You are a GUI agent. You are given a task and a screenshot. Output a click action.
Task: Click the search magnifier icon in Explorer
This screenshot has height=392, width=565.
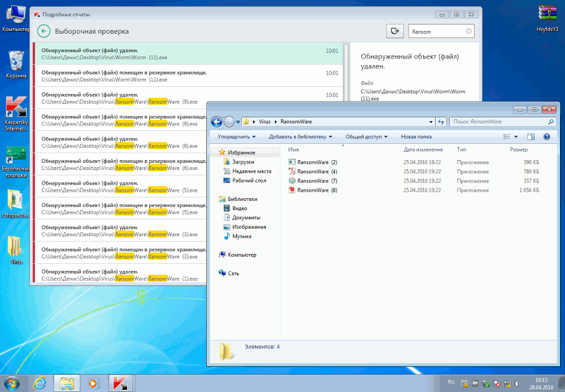click(x=551, y=122)
